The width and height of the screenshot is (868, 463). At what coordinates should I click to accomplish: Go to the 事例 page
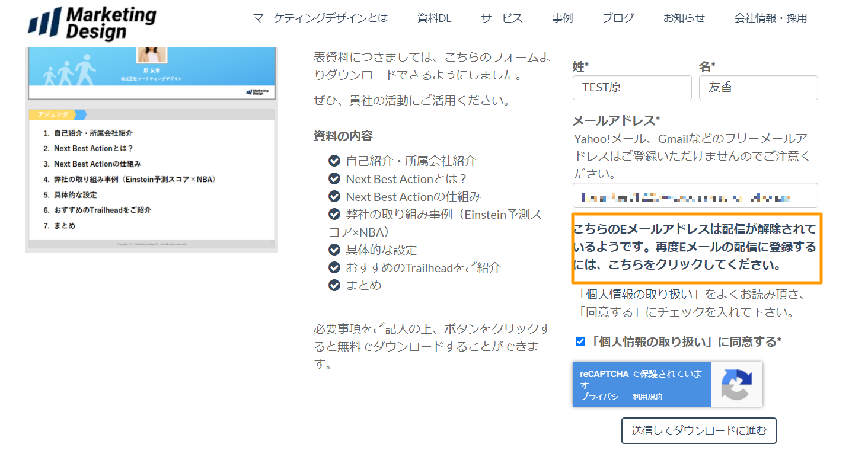coord(562,18)
